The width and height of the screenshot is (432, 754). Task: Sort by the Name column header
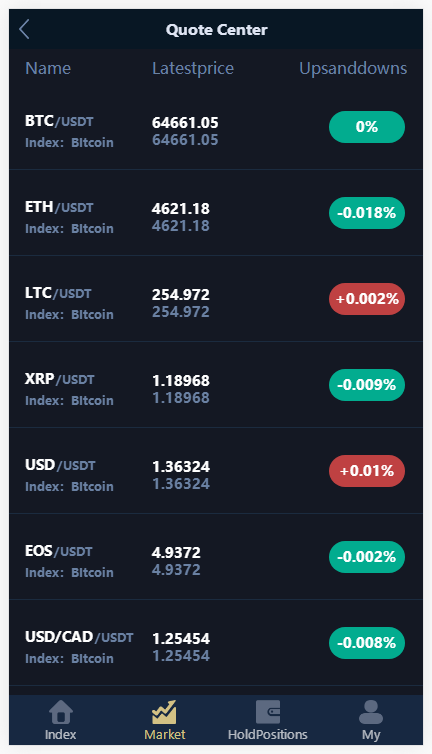click(48, 68)
